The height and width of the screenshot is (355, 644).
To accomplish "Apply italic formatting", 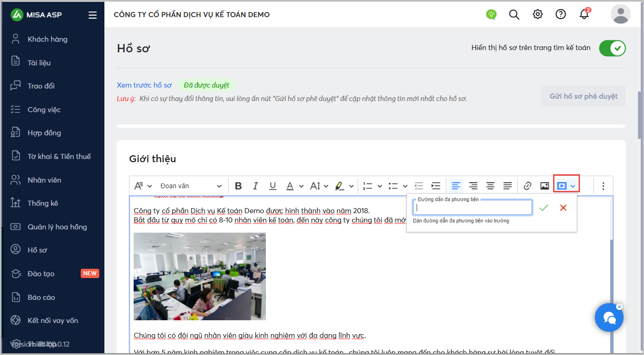I will click(x=255, y=186).
